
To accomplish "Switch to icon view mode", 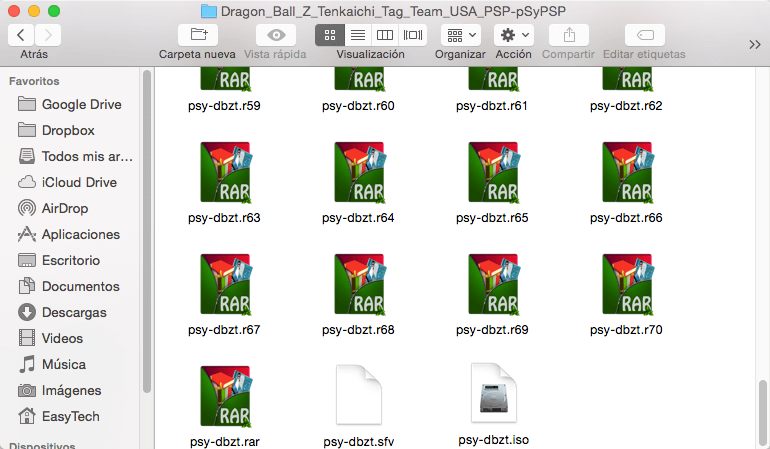I will coord(328,35).
